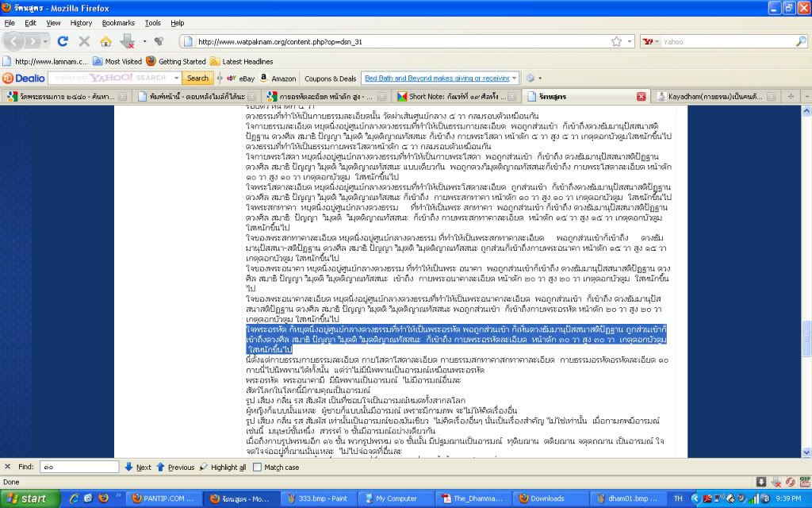This screenshot has width=812, height=508.
Task: Switch to PANTIP.COM taskbar window
Action: pyautogui.click(x=163, y=498)
